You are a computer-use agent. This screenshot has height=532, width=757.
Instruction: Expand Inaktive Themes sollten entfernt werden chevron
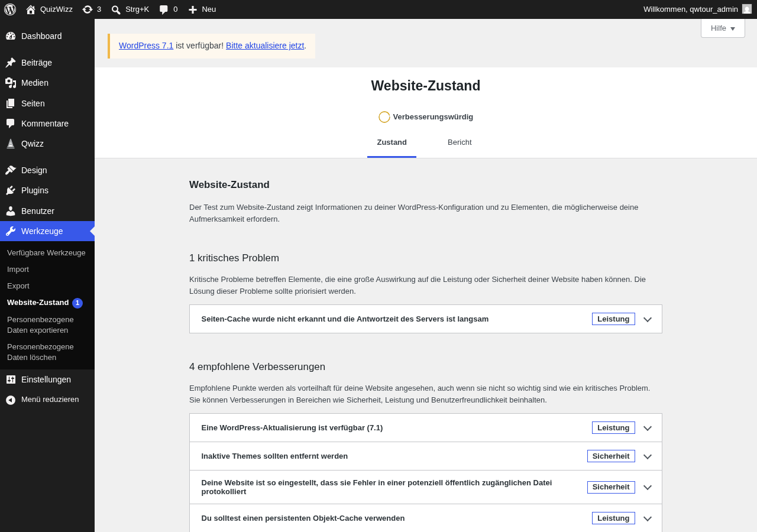click(648, 456)
